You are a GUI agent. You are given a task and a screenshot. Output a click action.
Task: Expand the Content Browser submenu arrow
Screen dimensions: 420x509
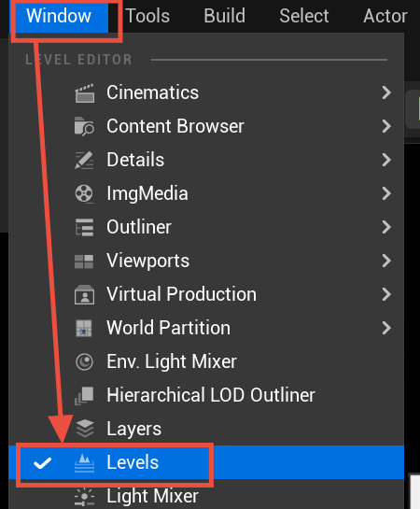coord(386,126)
